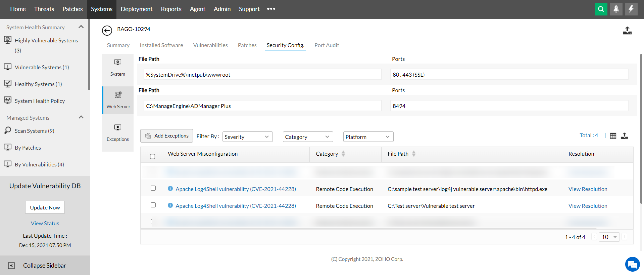The height and width of the screenshot is (275, 644).
Task: Click the green search icon in header
Action: click(601, 9)
